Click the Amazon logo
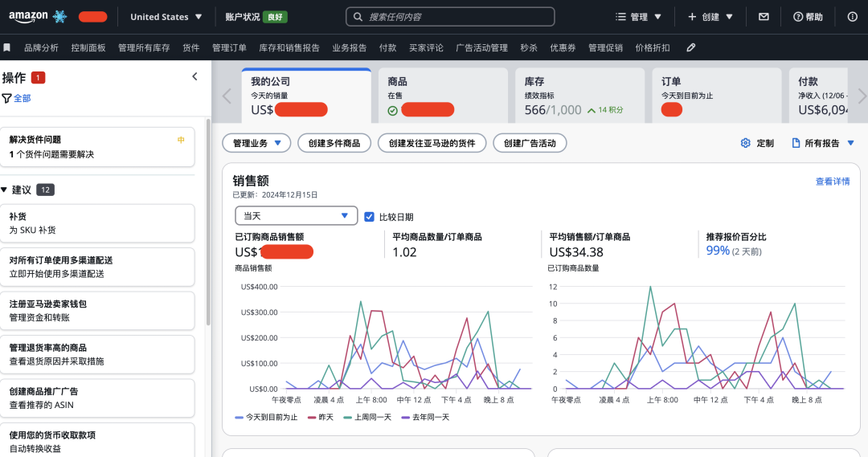The height and width of the screenshot is (457, 868). point(28,17)
